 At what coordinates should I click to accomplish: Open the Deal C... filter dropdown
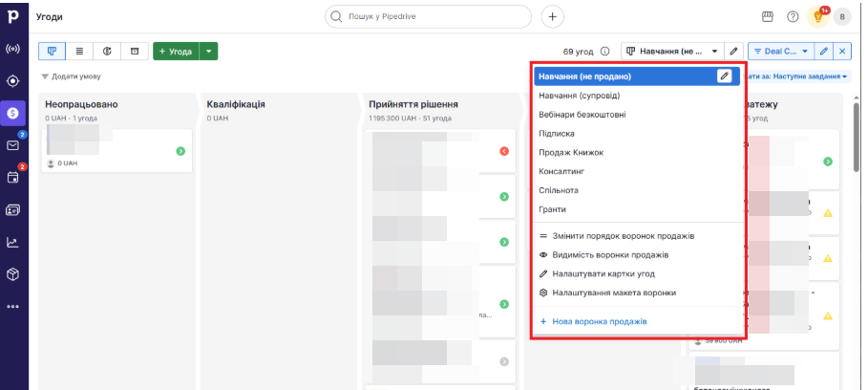pos(780,51)
